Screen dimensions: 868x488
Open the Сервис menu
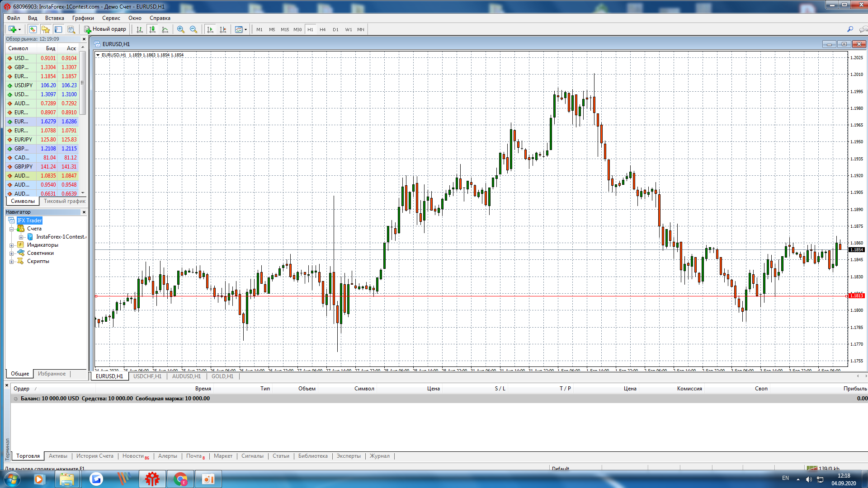(111, 18)
